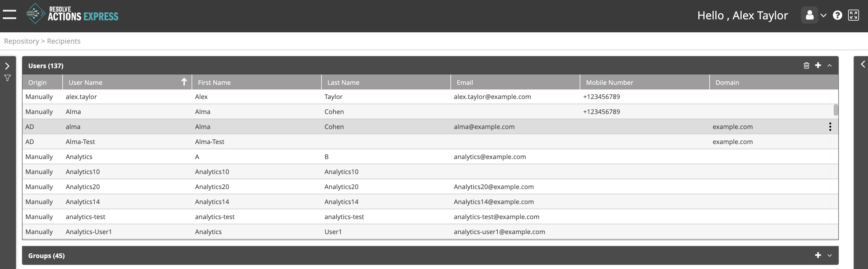Click the users table scrollbar thumb
The height and width of the screenshot is (269, 868).
[x=836, y=110]
